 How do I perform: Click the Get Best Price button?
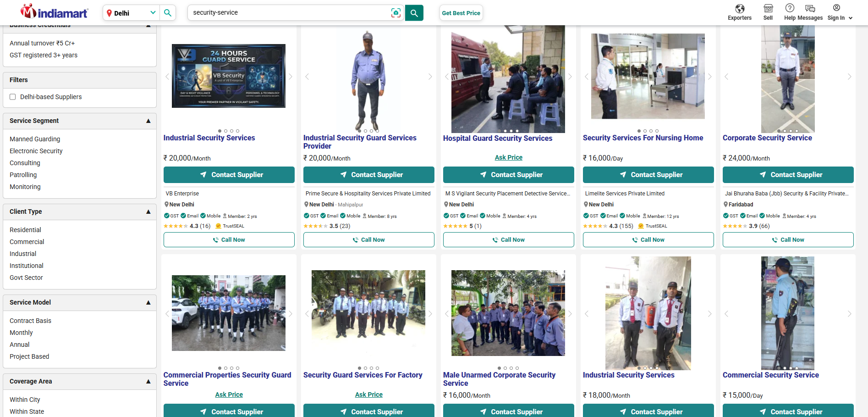tap(461, 13)
